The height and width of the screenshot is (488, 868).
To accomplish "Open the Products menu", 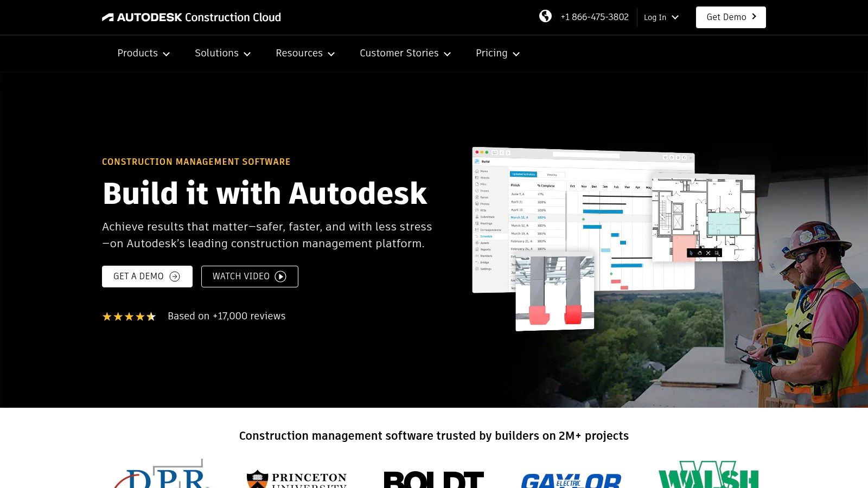I will pyautogui.click(x=144, y=53).
